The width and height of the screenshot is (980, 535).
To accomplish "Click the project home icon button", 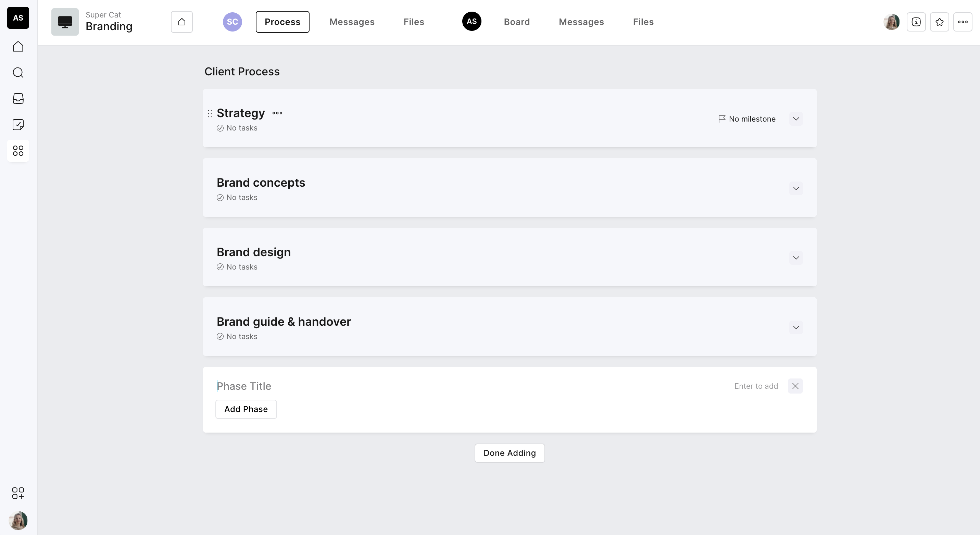I will [x=181, y=22].
